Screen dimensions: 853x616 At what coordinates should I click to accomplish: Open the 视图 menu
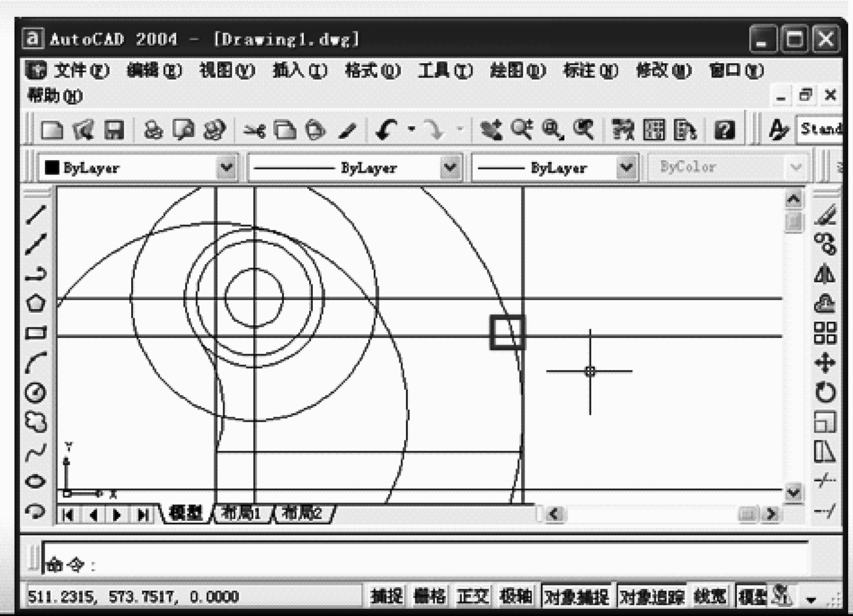tap(227, 70)
